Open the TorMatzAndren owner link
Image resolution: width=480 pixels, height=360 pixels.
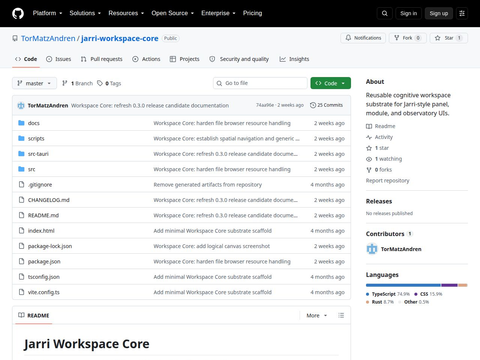pos(48,38)
